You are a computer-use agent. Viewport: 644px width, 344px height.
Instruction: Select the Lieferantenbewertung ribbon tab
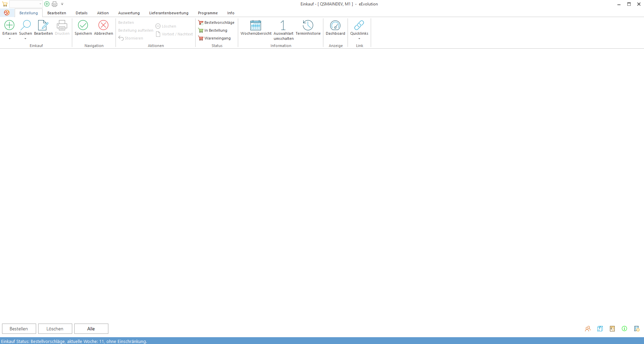coord(169,13)
